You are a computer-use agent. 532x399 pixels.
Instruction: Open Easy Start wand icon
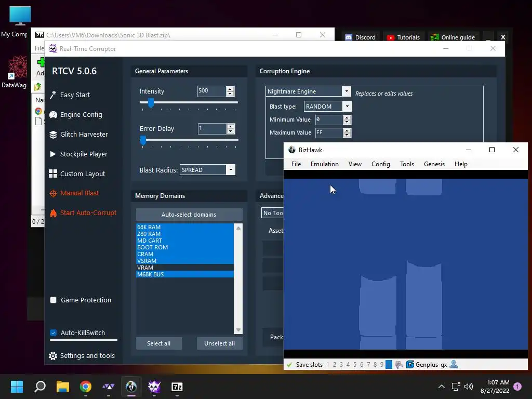pos(53,95)
